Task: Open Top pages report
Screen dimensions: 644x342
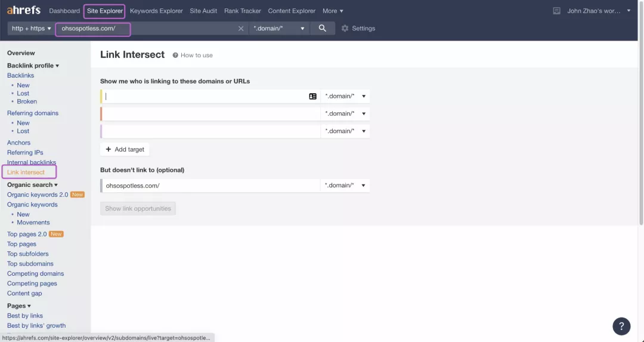Action: pyautogui.click(x=22, y=244)
